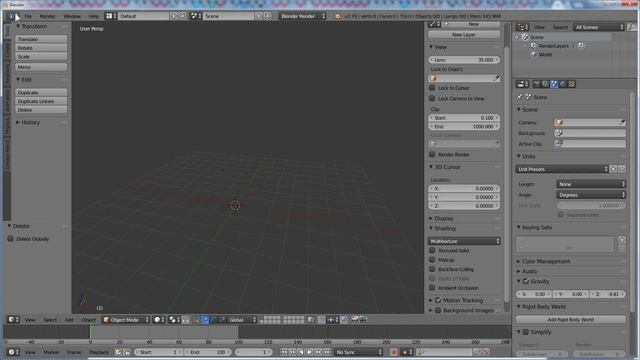640x360 pixels.
Task: Open the Render Layers properties tab icon
Action: (x=545, y=84)
